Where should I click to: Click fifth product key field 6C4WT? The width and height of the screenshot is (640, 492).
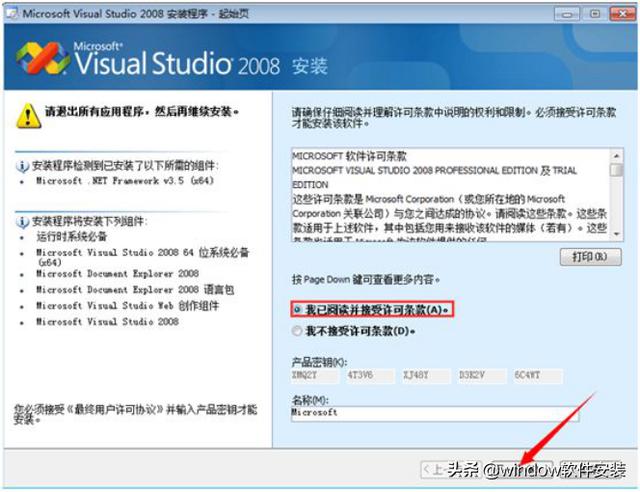[538, 375]
